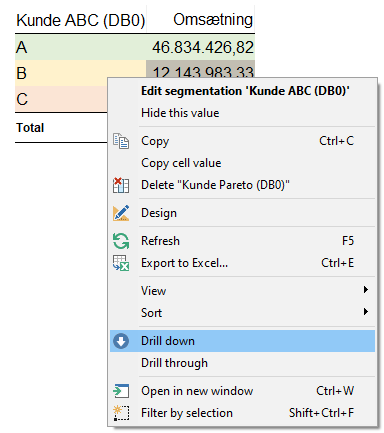Select row C in the table

pos(61,99)
